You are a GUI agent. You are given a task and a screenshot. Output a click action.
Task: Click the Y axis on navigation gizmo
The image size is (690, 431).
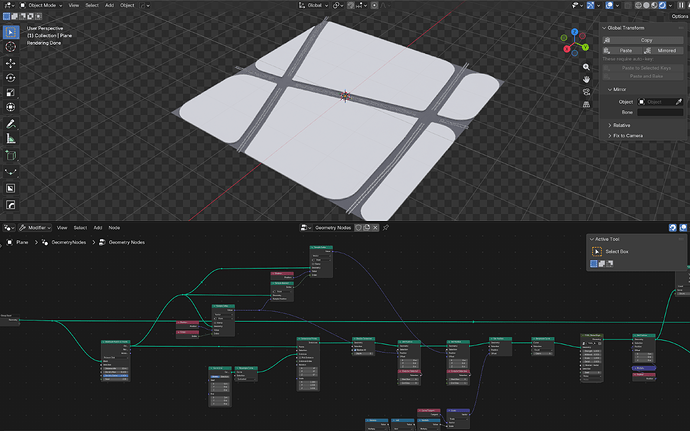point(585,47)
